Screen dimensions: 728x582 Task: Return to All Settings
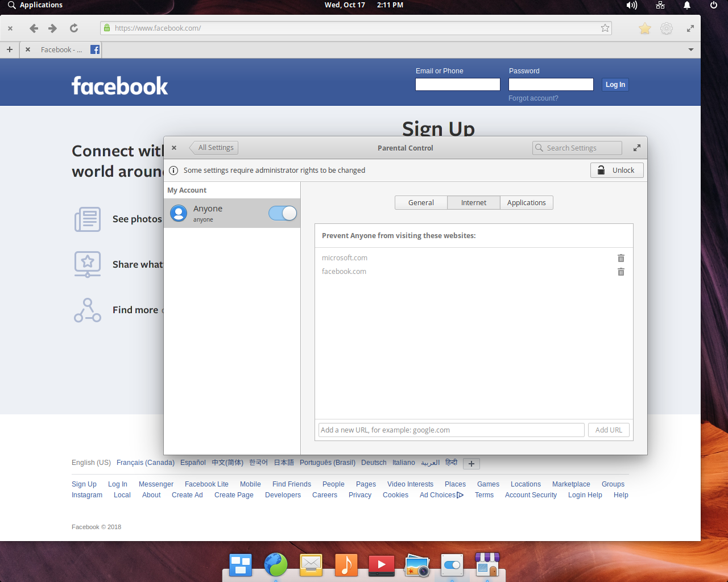214,148
